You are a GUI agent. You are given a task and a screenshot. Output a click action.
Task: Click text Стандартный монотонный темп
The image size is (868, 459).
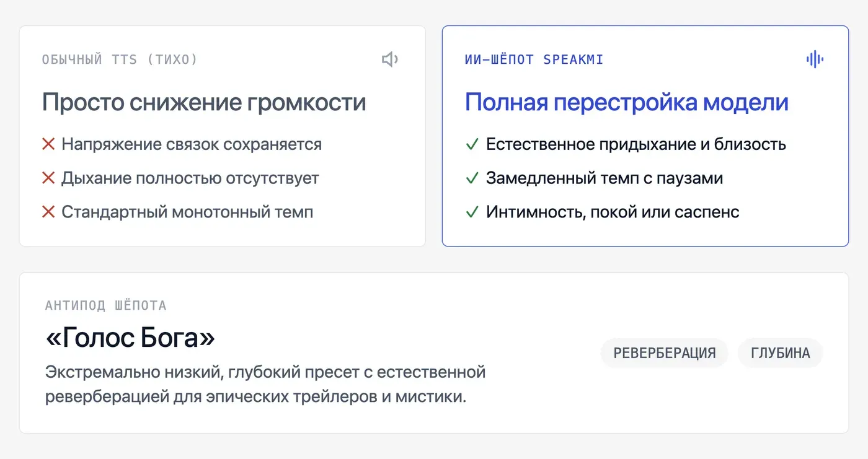[187, 212]
